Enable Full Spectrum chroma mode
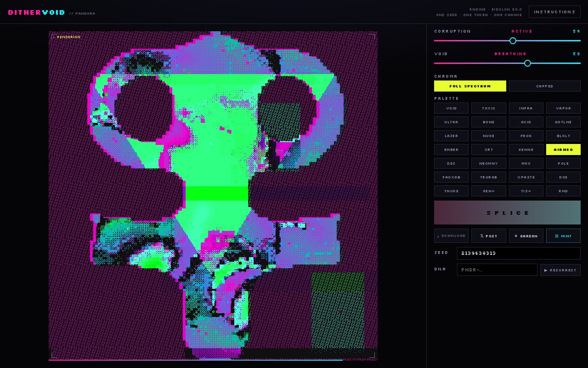 point(470,86)
